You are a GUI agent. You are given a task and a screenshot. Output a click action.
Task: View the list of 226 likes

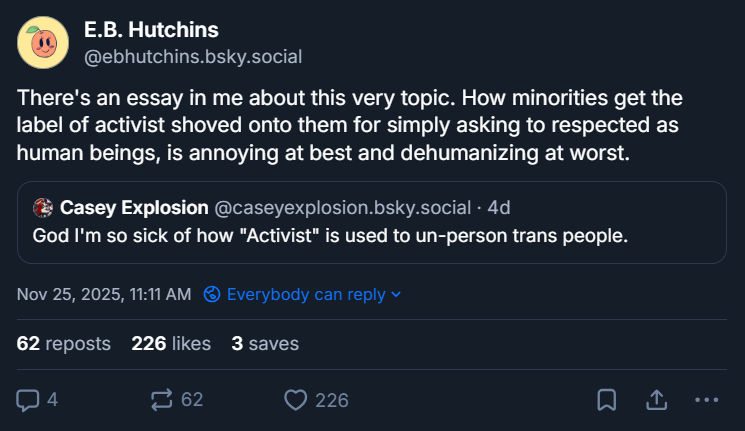click(171, 344)
